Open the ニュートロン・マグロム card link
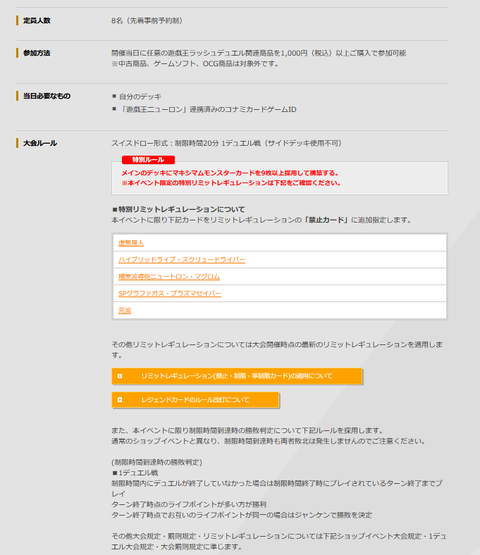480x555 pixels. (x=169, y=277)
